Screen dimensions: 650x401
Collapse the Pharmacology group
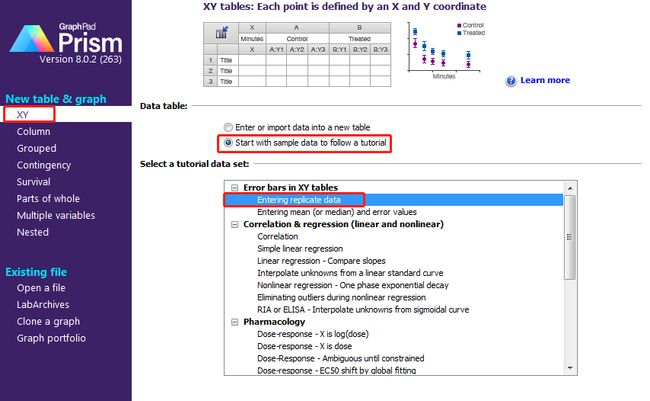[235, 322]
